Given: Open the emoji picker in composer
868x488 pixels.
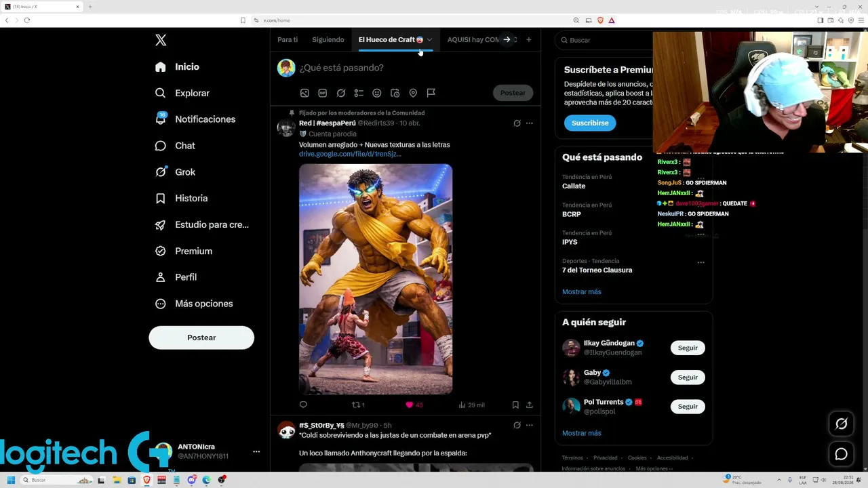Looking at the screenshot, I should (377, 93).
